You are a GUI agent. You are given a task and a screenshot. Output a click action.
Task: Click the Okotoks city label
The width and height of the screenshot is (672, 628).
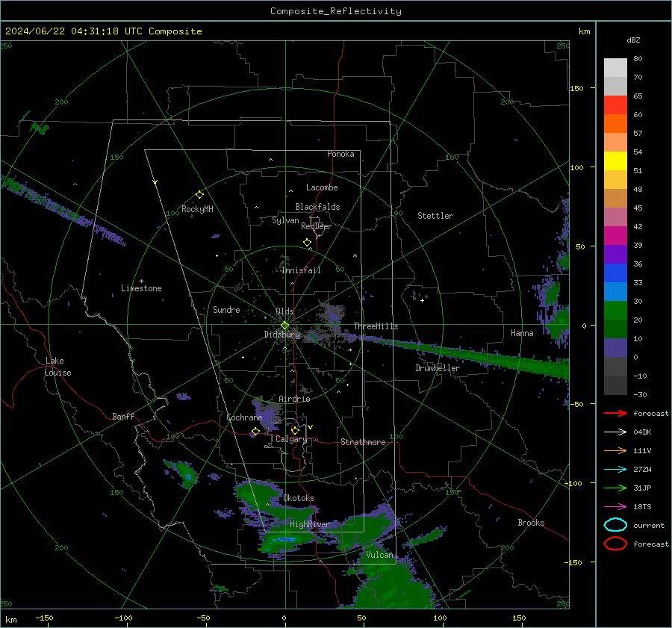(299, 498)
